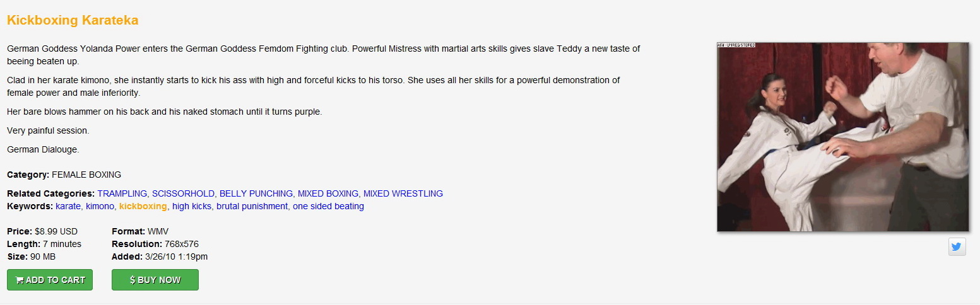Follow the brutal punishment keyword link
The width and height of the screenshot is (980, 305).
(252, 206)
